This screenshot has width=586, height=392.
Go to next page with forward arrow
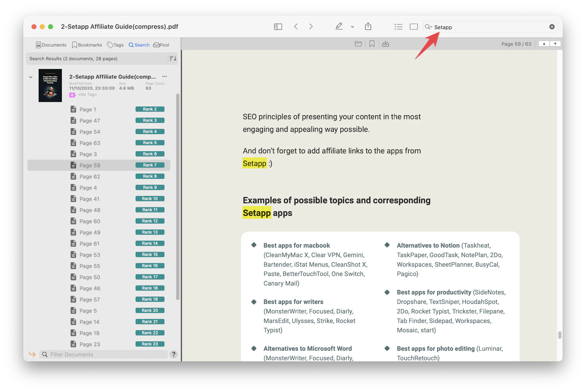click(311, 26)
